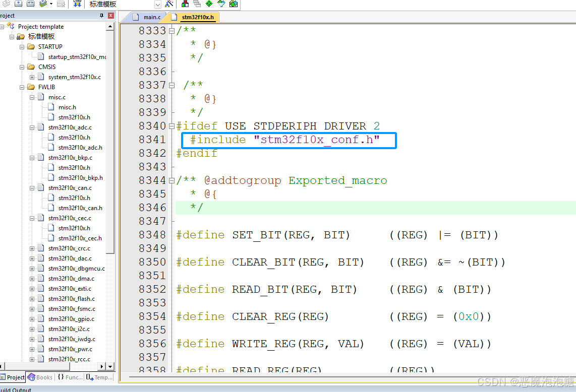This screenshot has height=392, width=576.
Task: Click the stm32f10x_pwr.c file icon
Action: [41, 349]
